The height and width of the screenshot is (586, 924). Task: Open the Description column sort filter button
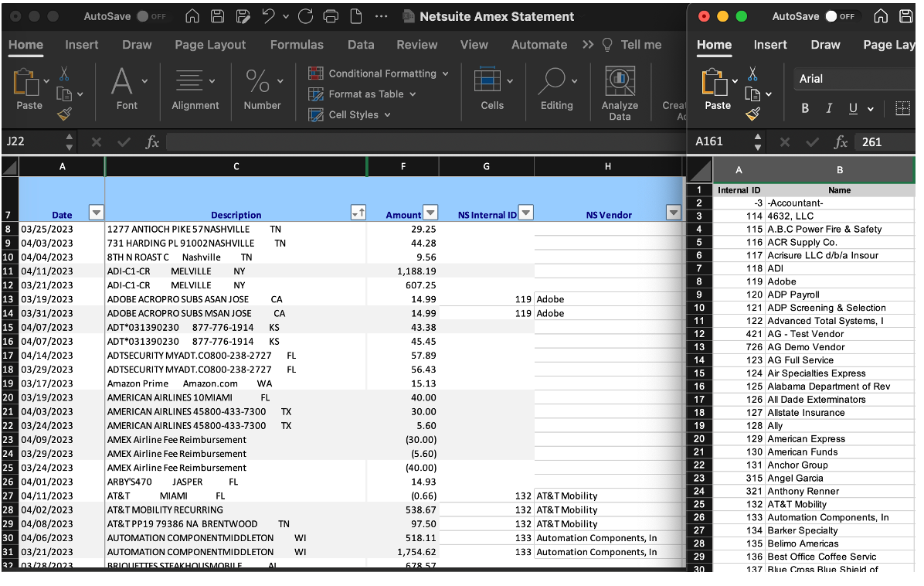(x=358, y=213)
